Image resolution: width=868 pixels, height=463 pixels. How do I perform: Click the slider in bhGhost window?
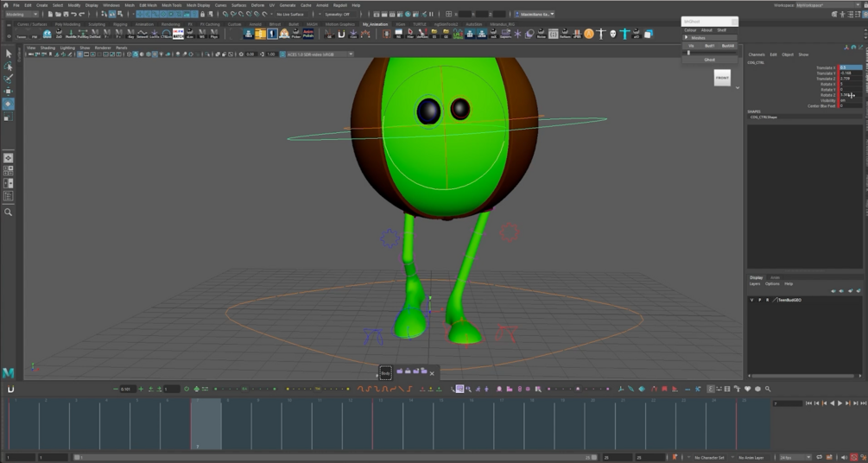(688, 53)
